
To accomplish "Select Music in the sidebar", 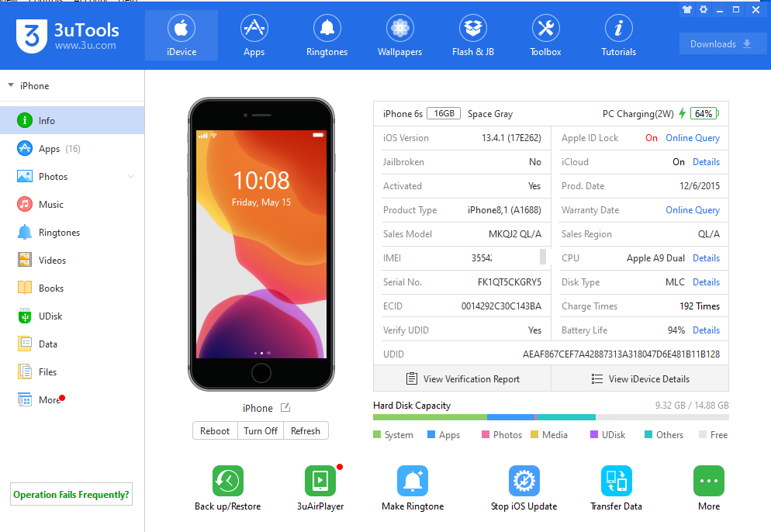I will [72, 204].
